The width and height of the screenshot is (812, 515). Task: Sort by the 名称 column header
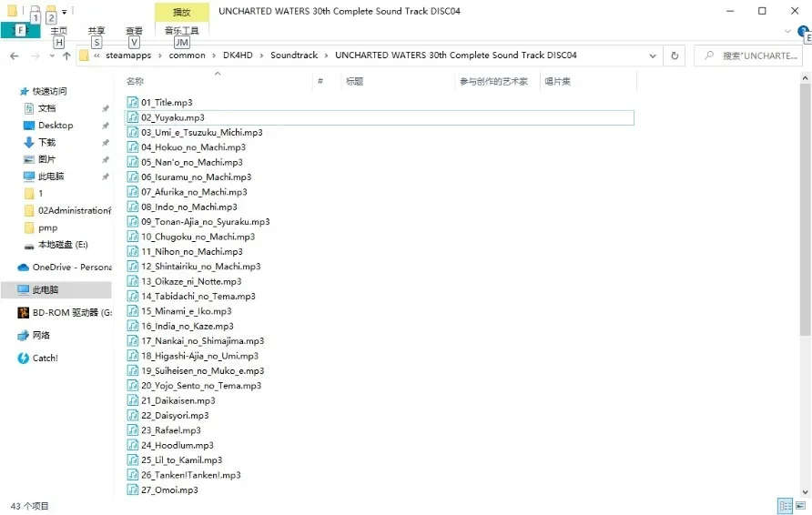coord(135,81)
